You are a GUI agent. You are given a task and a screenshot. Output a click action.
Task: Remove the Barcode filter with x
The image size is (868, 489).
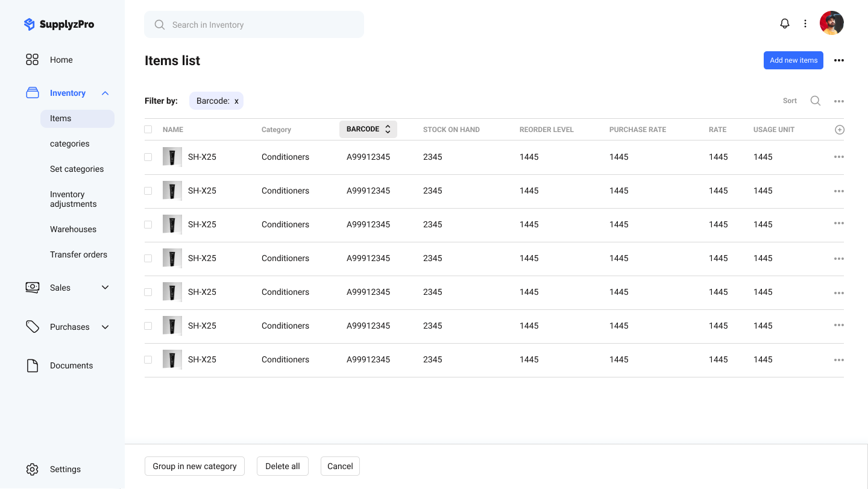point(236,101)
